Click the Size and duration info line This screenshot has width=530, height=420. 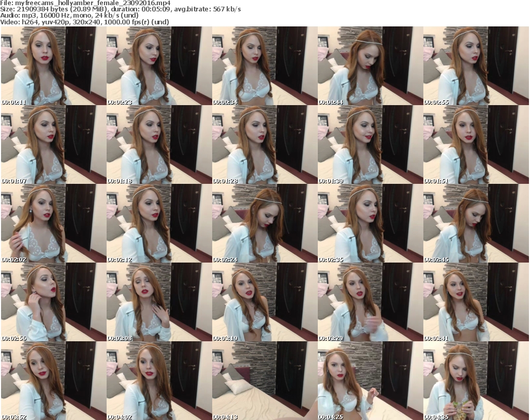[x=120, y=9]
